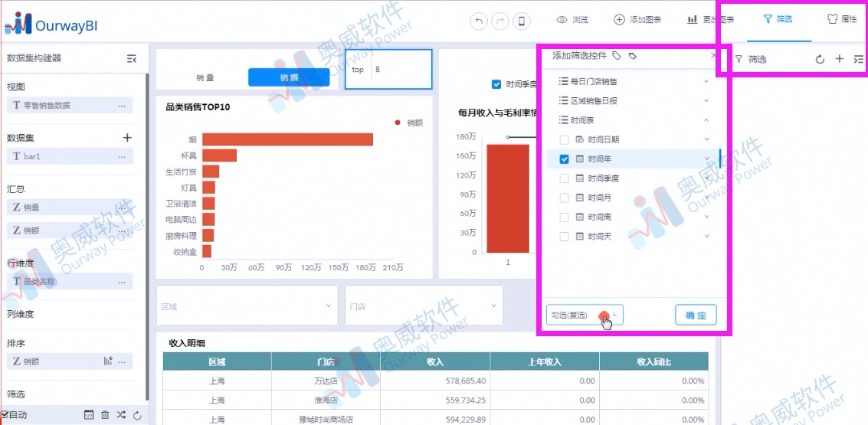Click the 杯具 bar in TOP10 chart
The height and width of the screenshot is (425, 868).
(219, 155)
